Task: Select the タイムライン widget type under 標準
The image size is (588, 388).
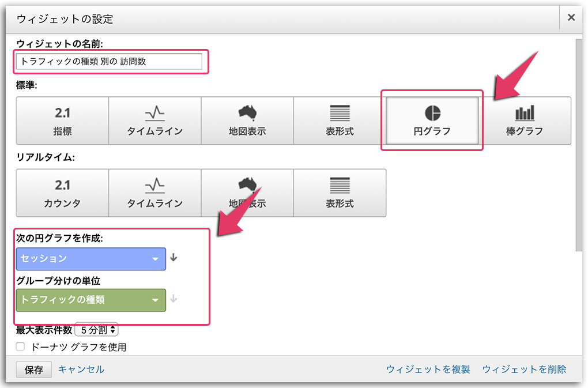Action: tap(154, 120)
